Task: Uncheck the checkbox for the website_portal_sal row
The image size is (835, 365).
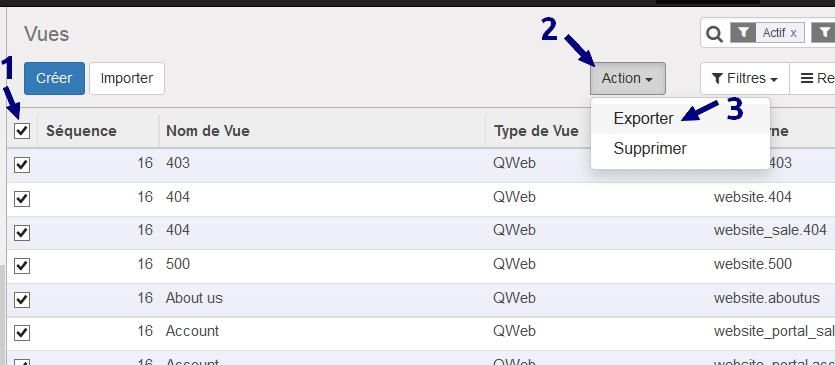Action: point(22,332)
